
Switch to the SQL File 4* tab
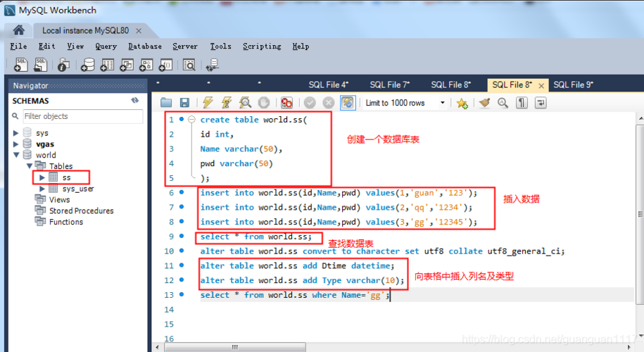point(329,84)
